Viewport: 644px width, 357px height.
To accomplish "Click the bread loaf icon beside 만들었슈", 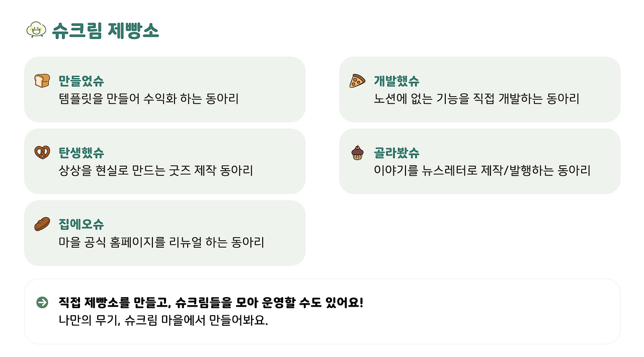I will (x=42, y=81).
